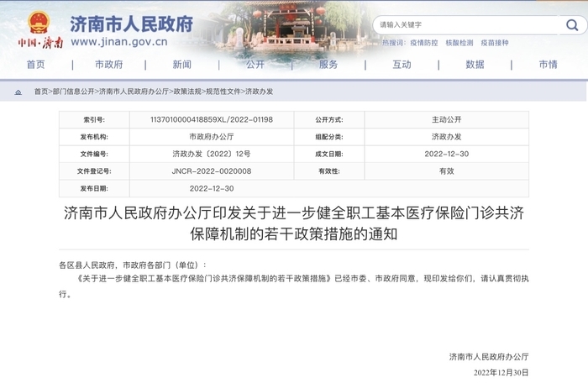This screenshot has width=588, height=383.
Task: Click the 发布机构 label cell
Action: [94, 137]
